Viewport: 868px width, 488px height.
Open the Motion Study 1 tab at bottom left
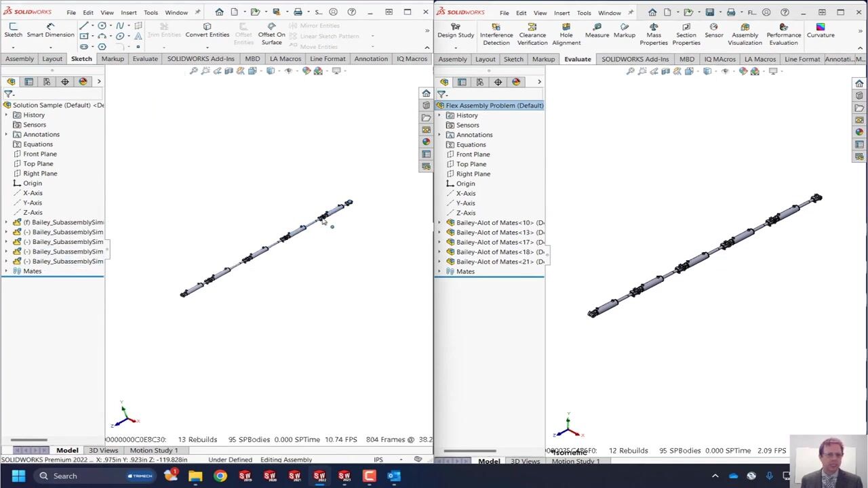154,450
